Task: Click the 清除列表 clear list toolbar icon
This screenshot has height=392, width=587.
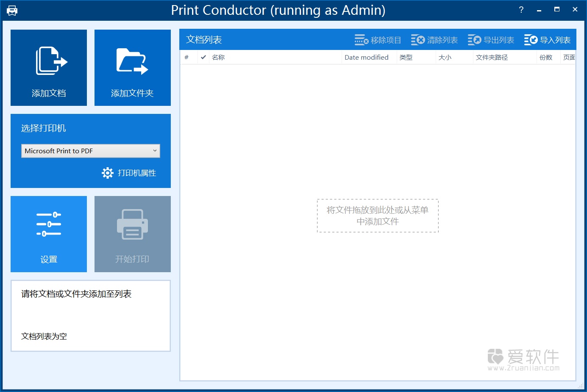Action: (417, 39)
